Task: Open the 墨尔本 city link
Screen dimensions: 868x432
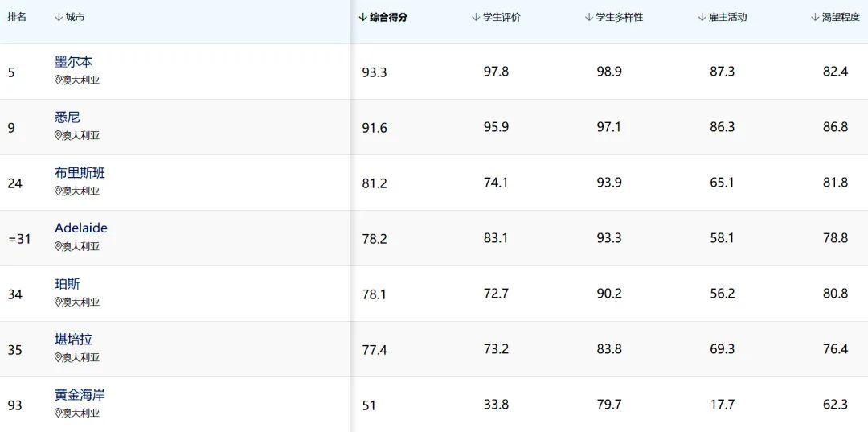Action: [x=74, y=61]
